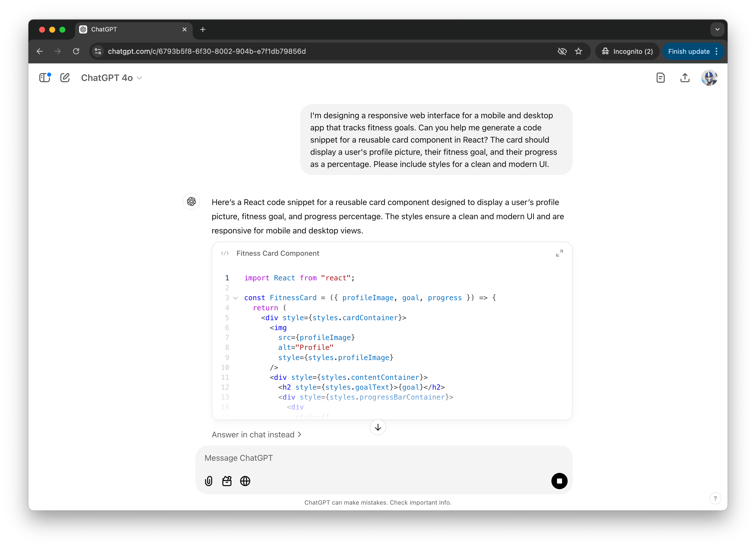Click the Finish update button

click(689, 51)
